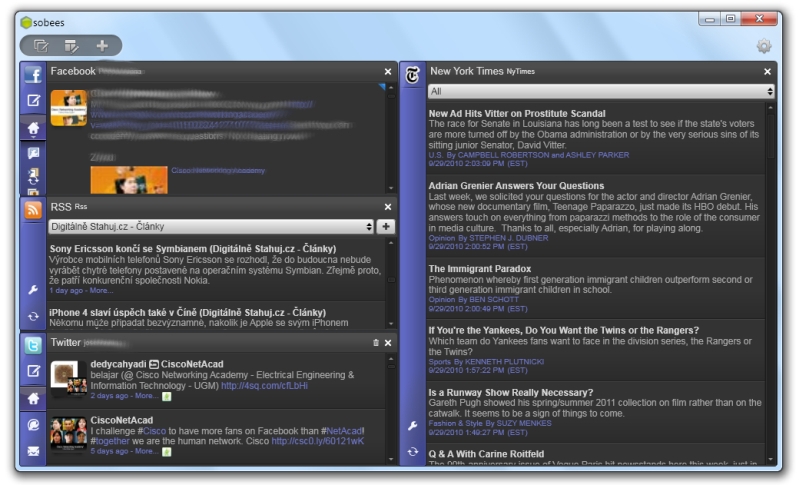Click the Facebook post orange image thumbnail

(129, 180)
